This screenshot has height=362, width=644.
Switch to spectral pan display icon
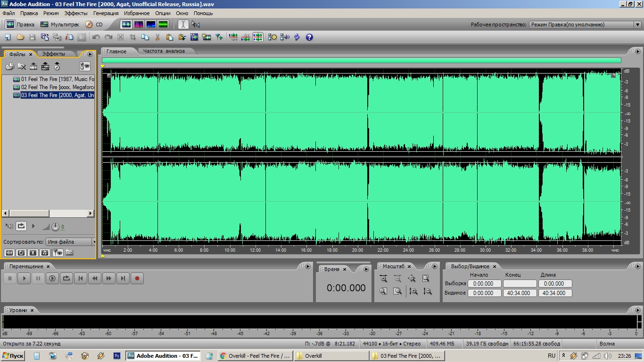[x=151, y=25]
